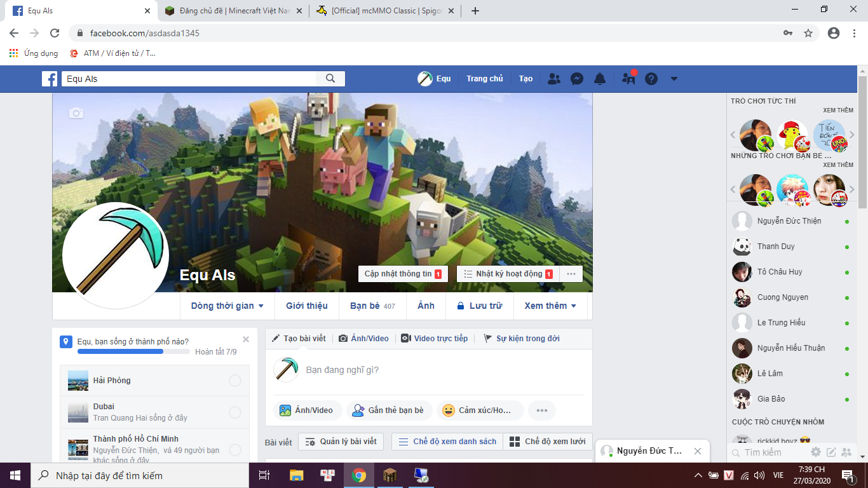The width and height of the screenshot is (868, 488).
Task: Start a Video trực tiếp
Action: 434,339
